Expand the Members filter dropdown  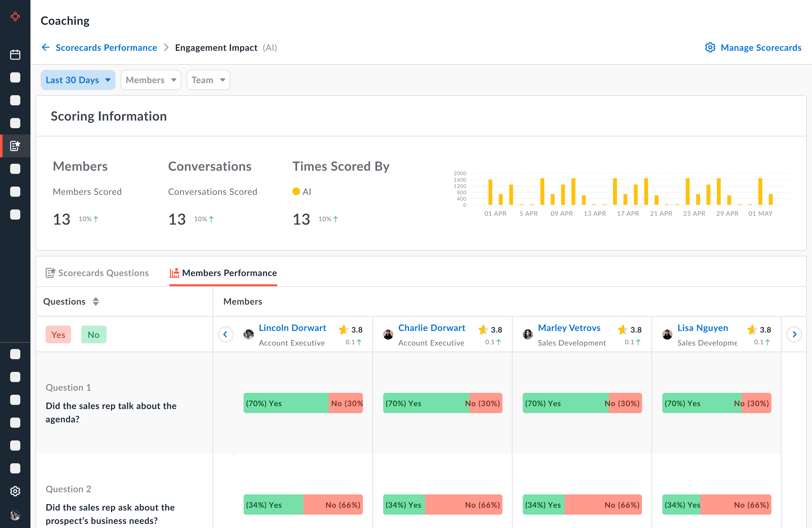(x=150, y=80)
